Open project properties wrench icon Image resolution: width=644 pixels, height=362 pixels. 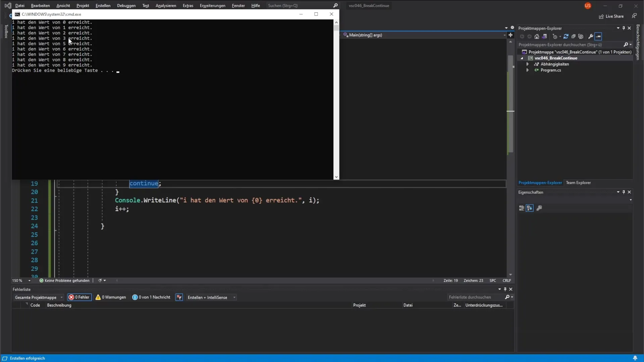click(591, 37)
